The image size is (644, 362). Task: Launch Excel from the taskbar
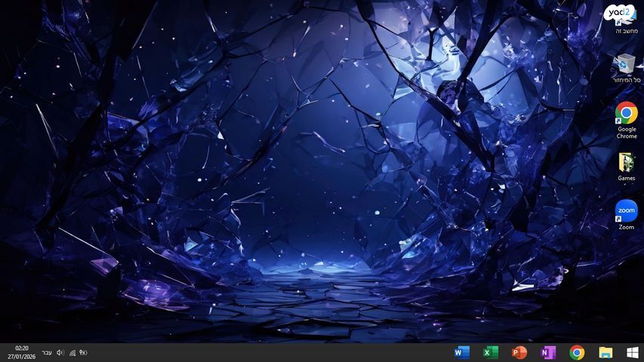[x=490, y=352]
